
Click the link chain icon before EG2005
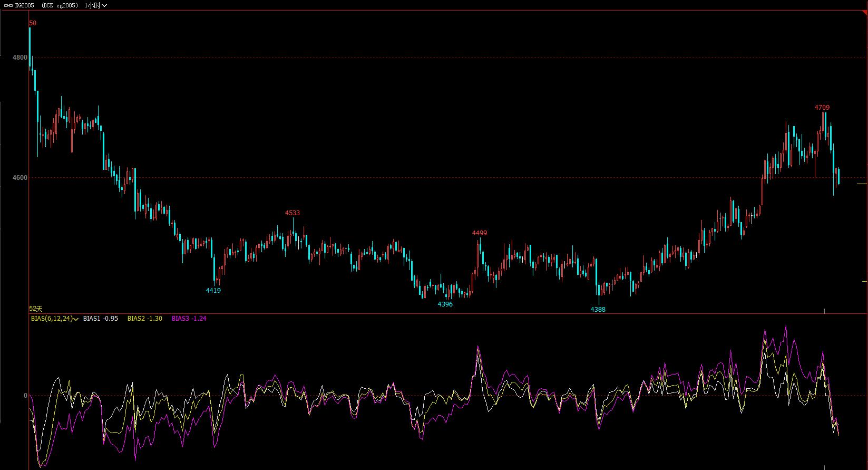click(x=8, y=5)
